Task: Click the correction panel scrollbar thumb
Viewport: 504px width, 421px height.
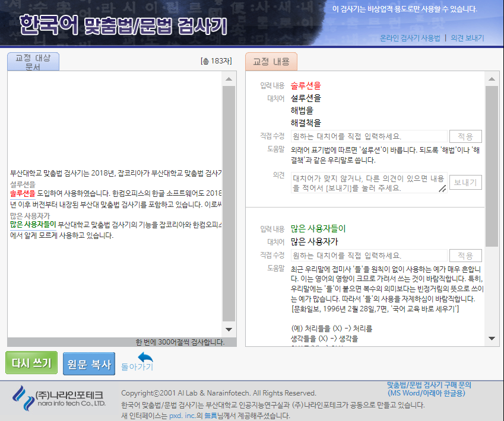Action: [x=492, y=166]
